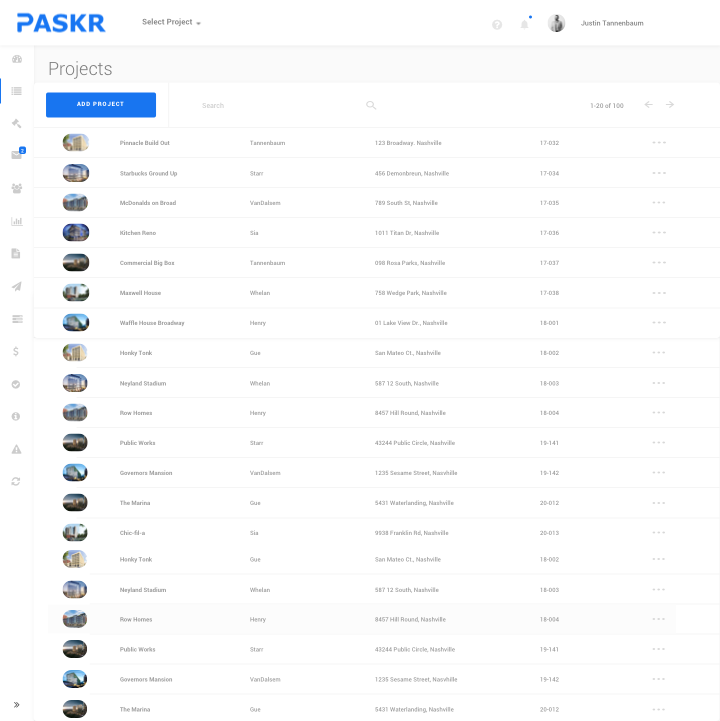720x721 pixels.
Task: Expand the sidebar with double chevron
Action: 17,704
